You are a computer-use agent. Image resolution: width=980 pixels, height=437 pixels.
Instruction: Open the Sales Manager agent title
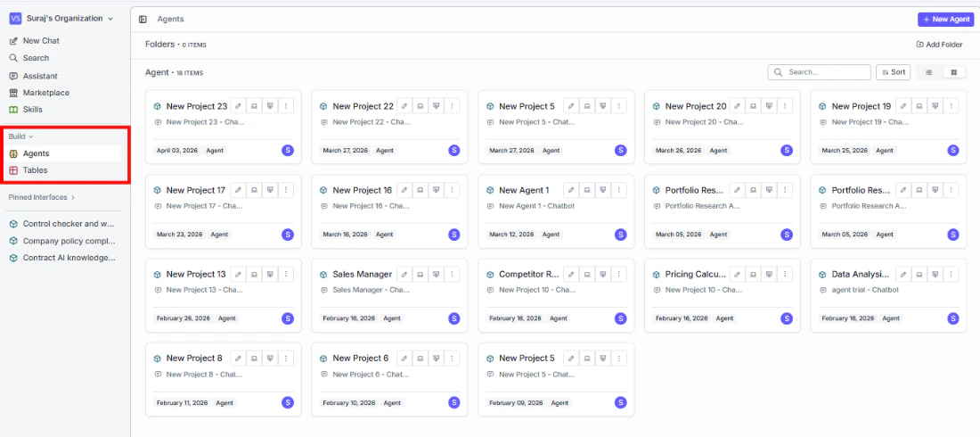(x=363, y=274)
